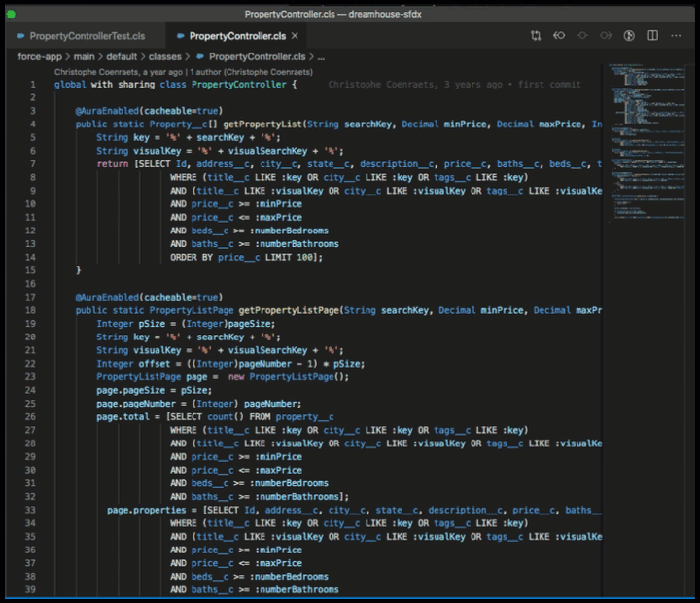Click @AuraEnabled annotation on line 3
700x603 pixels.
[x=107, y=111]
